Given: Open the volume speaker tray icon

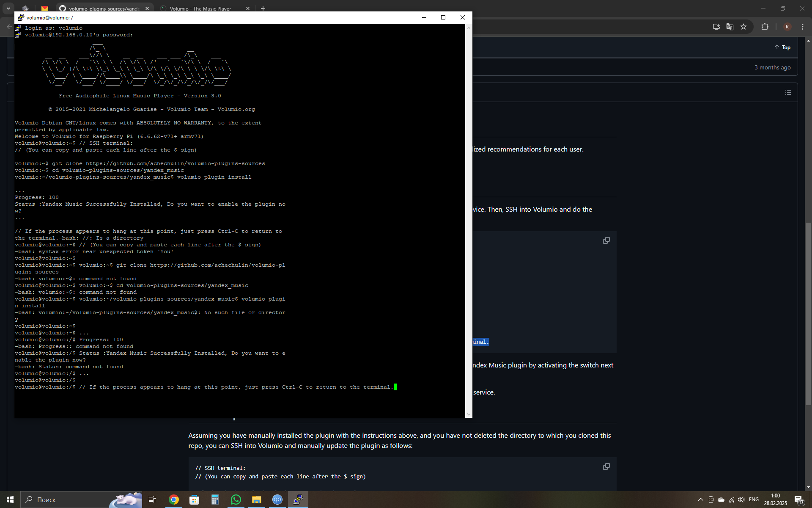Looking at the screenshot, I should click(x=741, y=500).
